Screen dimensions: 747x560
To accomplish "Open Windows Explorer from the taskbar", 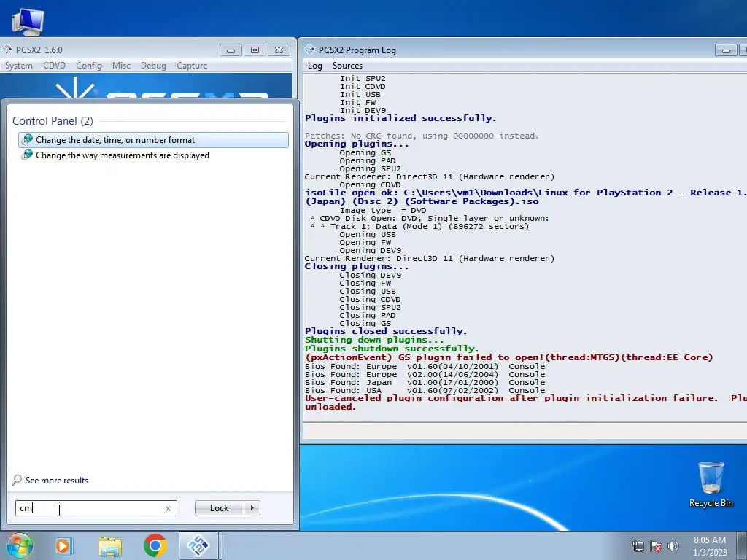I will (x=110, y=545).
